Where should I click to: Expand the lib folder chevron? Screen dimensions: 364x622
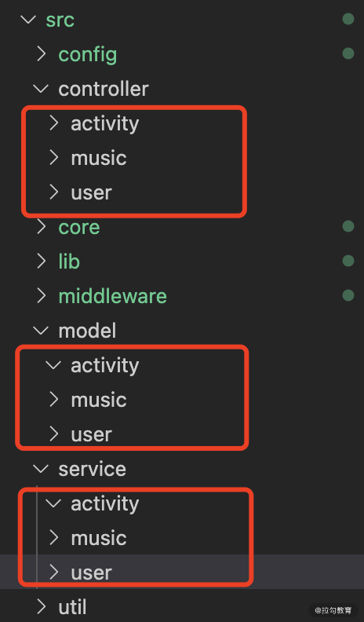[42, 262]
